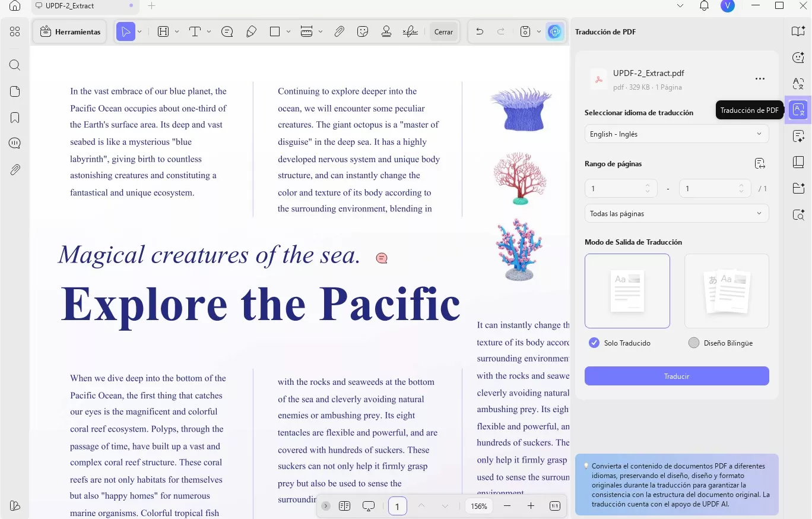
Task: Open the translation language dropdown
Action: point(677,134)
